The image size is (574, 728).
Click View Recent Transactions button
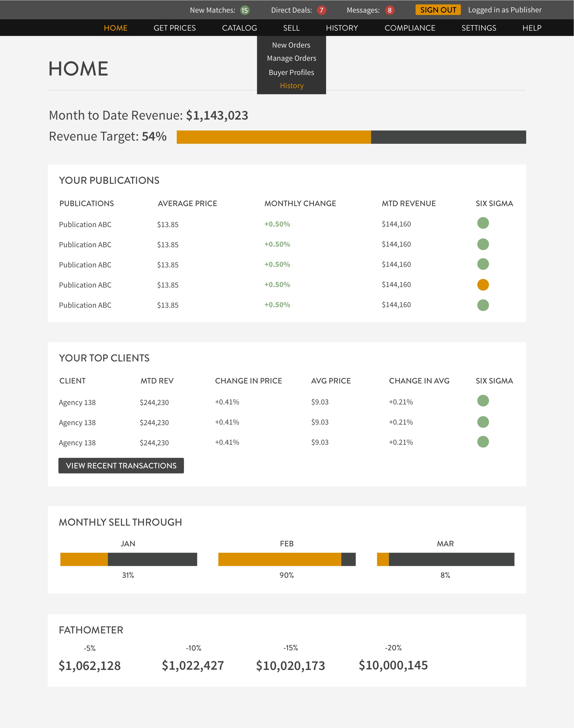point(121,465)
